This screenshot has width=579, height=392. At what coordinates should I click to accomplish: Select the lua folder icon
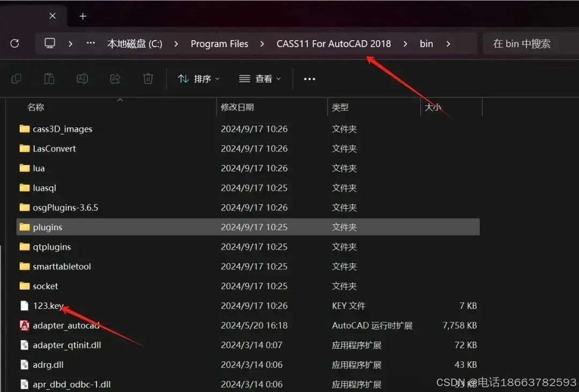[24, 168]
